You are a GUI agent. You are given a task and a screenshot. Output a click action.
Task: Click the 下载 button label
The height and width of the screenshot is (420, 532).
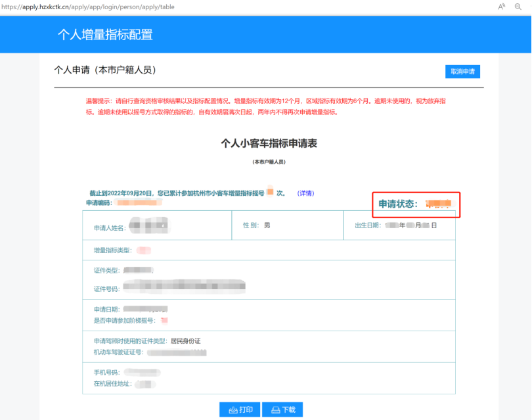(289, 409)
